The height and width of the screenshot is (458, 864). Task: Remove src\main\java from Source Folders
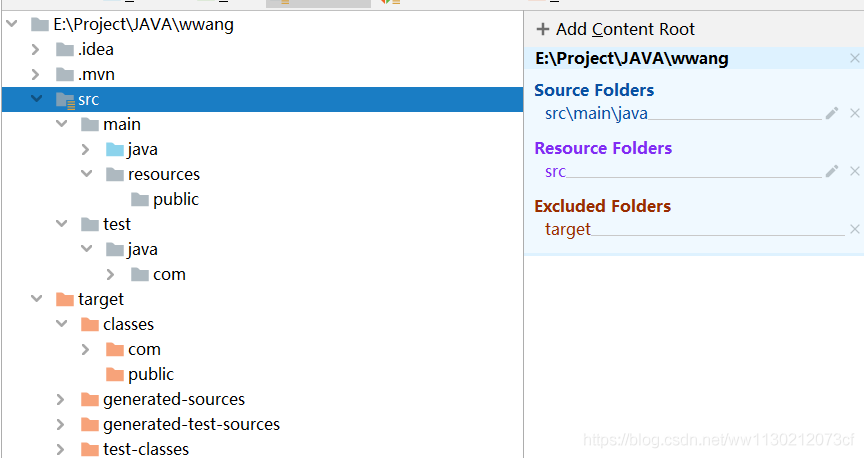(x=855, y=114)
